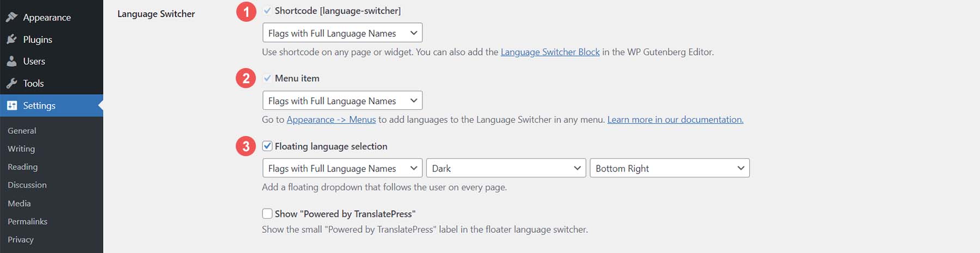Uncheck Floating language selection checkbox
This screenshot has width=980, height=253.
(267, 146)
